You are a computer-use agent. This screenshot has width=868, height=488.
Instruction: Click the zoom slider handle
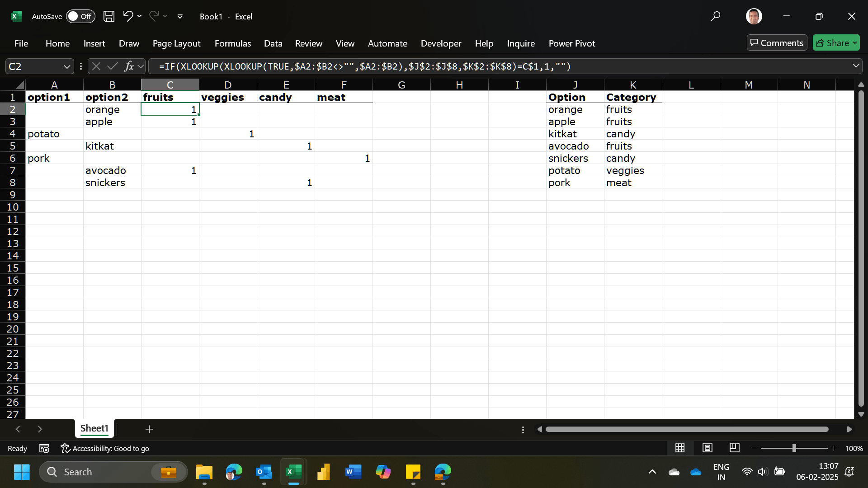pos(794,448)
